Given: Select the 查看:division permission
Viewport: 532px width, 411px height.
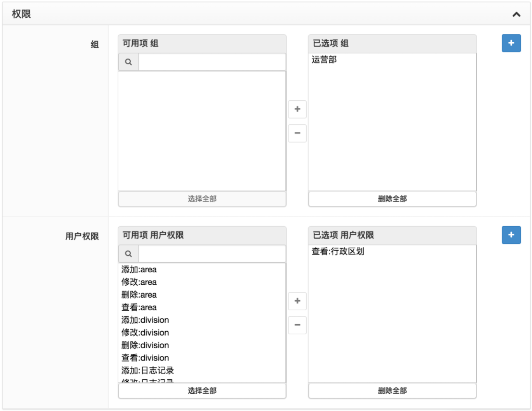Looking at the screenshot, I should pos(202,358).
